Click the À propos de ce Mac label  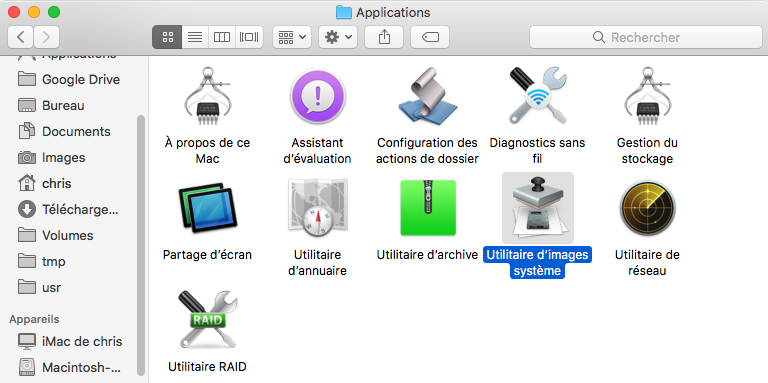coord(207,151)
